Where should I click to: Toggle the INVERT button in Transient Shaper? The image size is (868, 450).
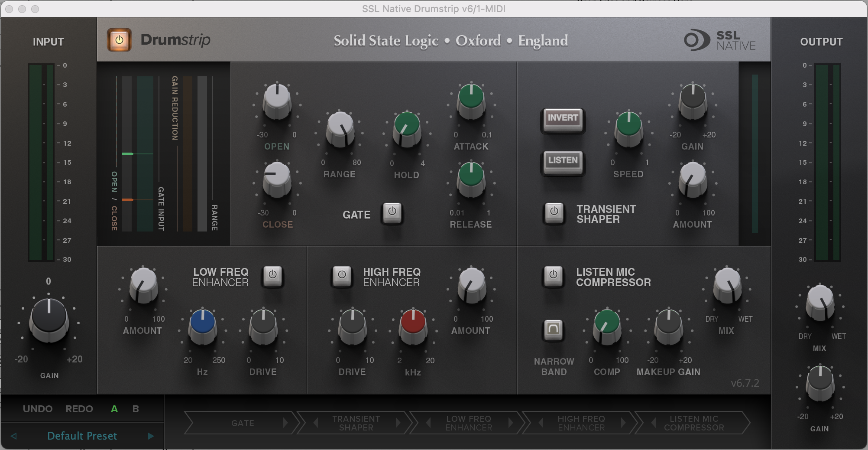562,120
